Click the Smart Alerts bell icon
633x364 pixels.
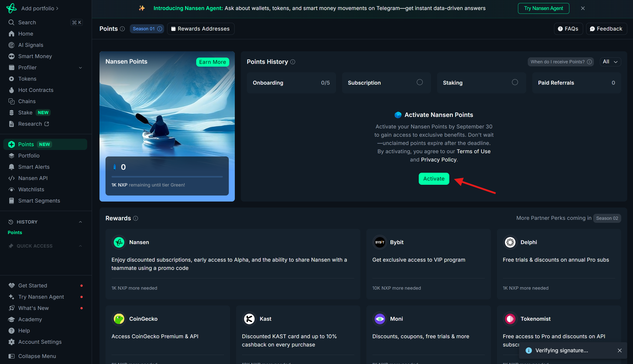click(x=11, y=167)
